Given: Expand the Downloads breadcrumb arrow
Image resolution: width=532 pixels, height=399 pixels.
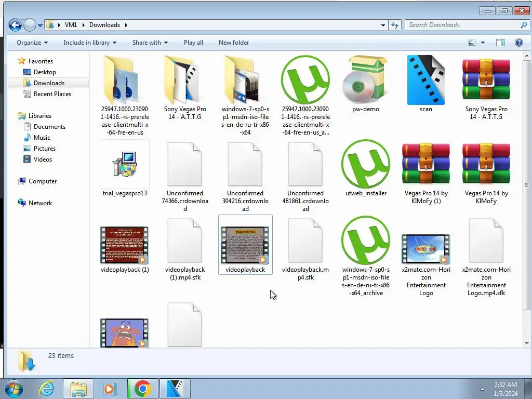Looking at the screenshot, I should [x=126, y=25].
